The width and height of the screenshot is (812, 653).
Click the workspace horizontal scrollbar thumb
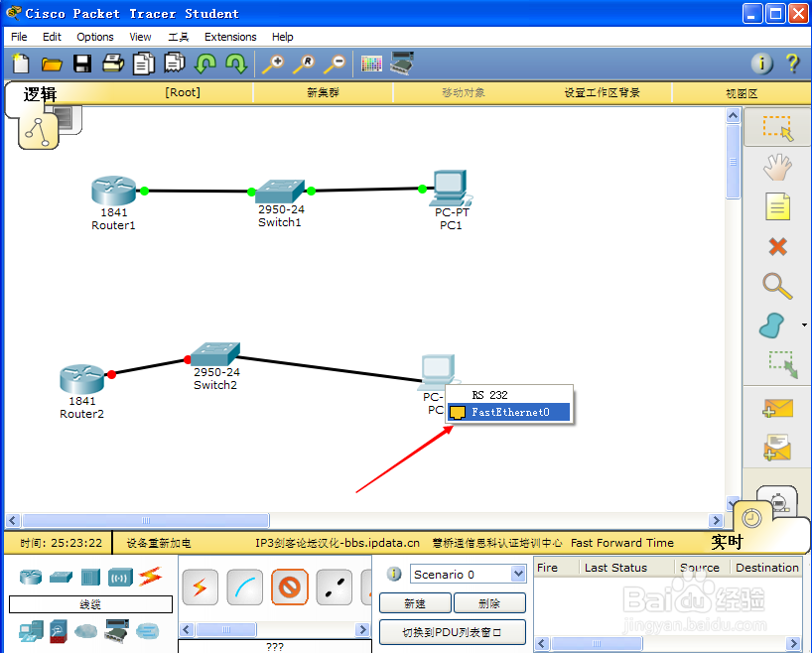tap(146, 520)
